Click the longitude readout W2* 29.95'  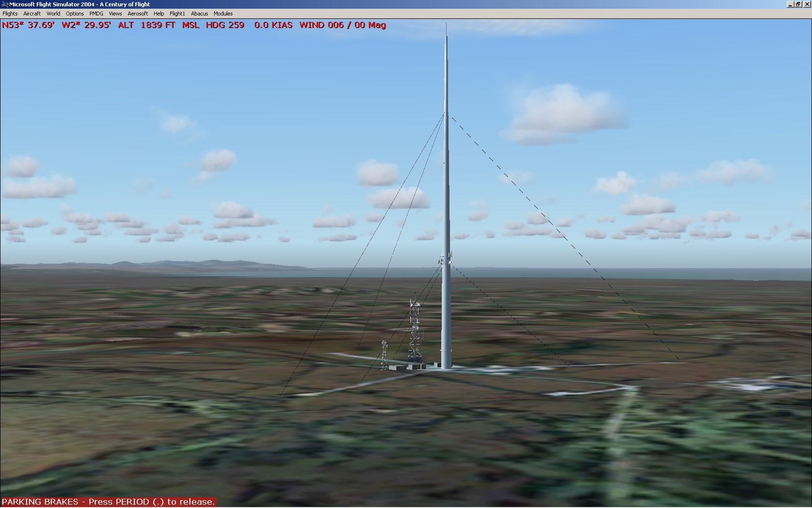click(86, 25)
